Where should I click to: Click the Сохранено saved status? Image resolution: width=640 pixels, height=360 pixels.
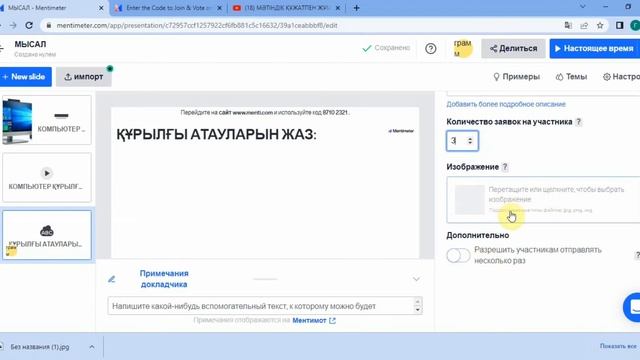click(386, 48)
